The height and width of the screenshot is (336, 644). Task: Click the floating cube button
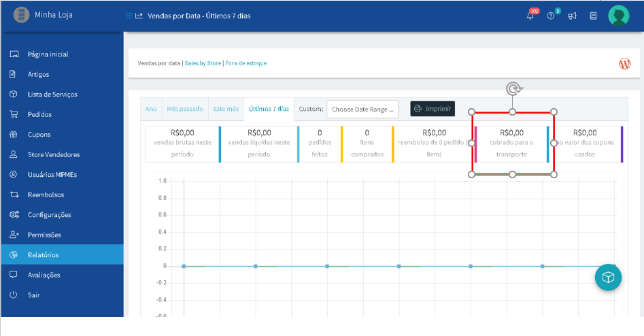(x=608, y=278)
